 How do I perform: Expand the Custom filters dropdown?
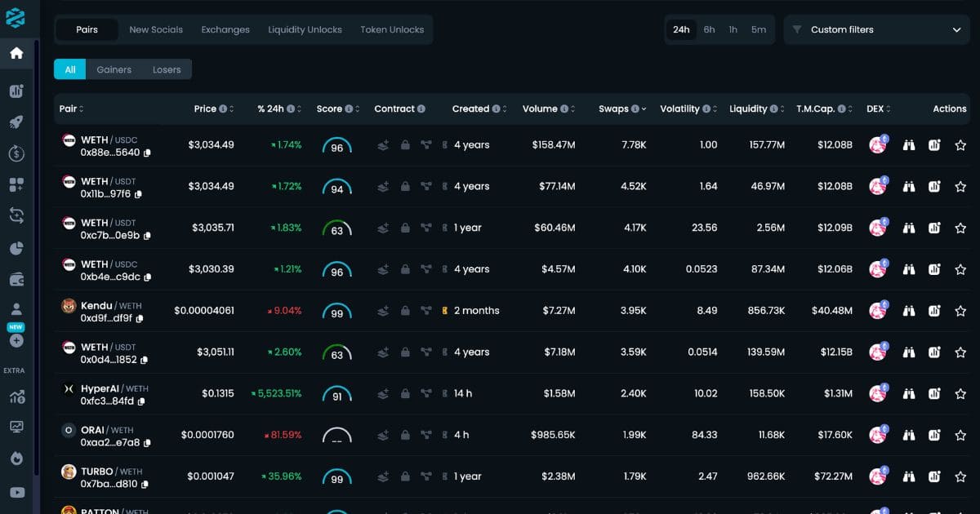click(x=876, y=29)
